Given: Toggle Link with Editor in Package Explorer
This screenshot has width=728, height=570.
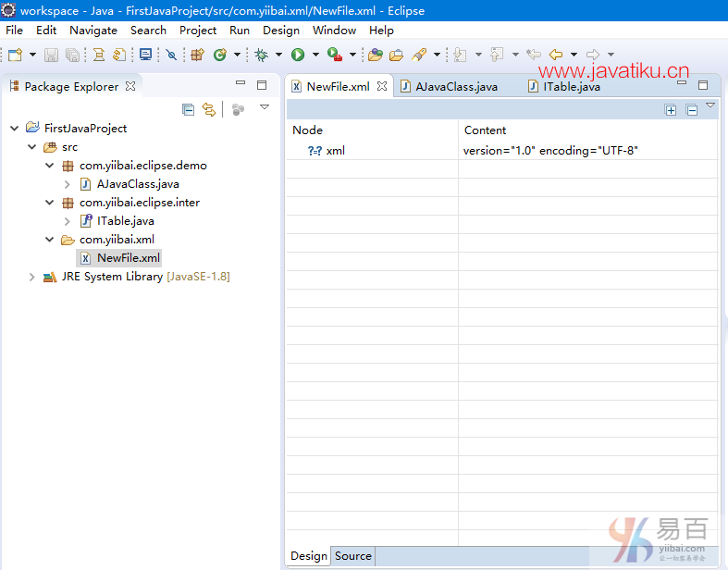Looking at the screenshot, I should click(209, 109).
